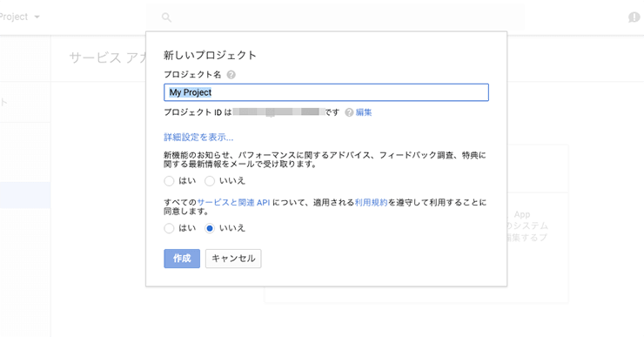Open the サービスと関連 API link
The width and height of the screenshot is (644, 337).
point(234,203)
